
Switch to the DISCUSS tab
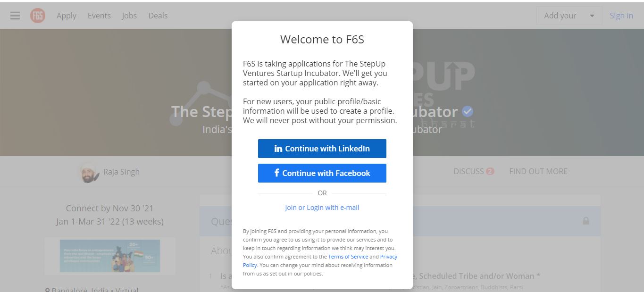[469, 171]
